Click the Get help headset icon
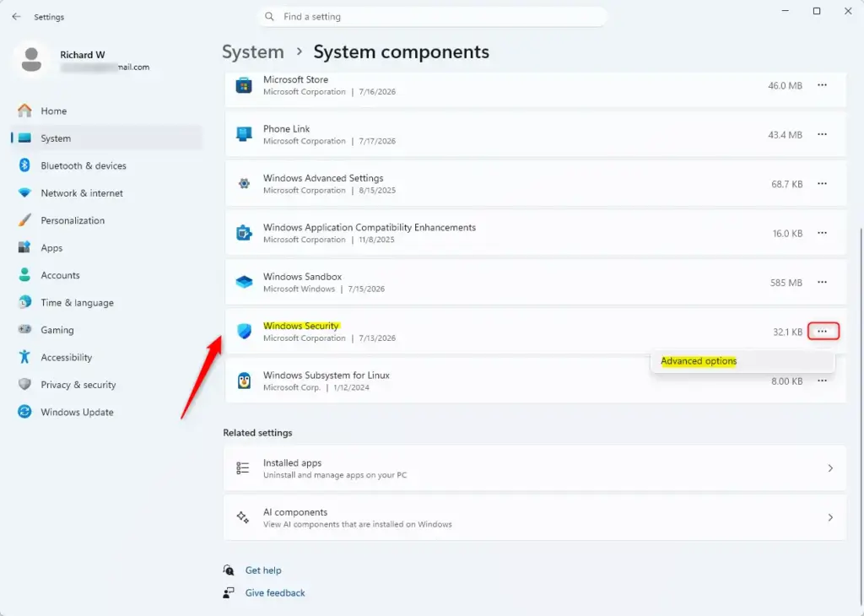Screen dimensions: 864x616 point(229,570)
